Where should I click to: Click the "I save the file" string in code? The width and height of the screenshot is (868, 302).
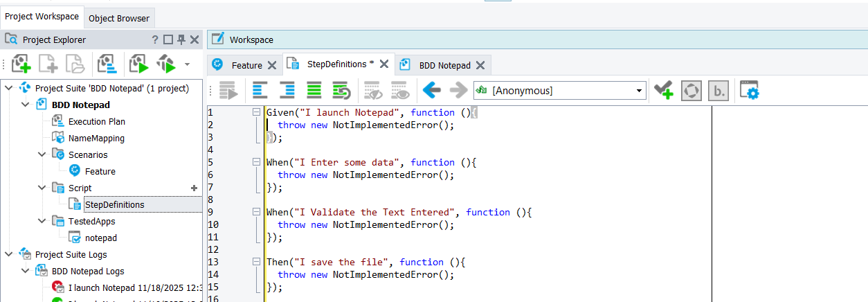coord(341,262)
